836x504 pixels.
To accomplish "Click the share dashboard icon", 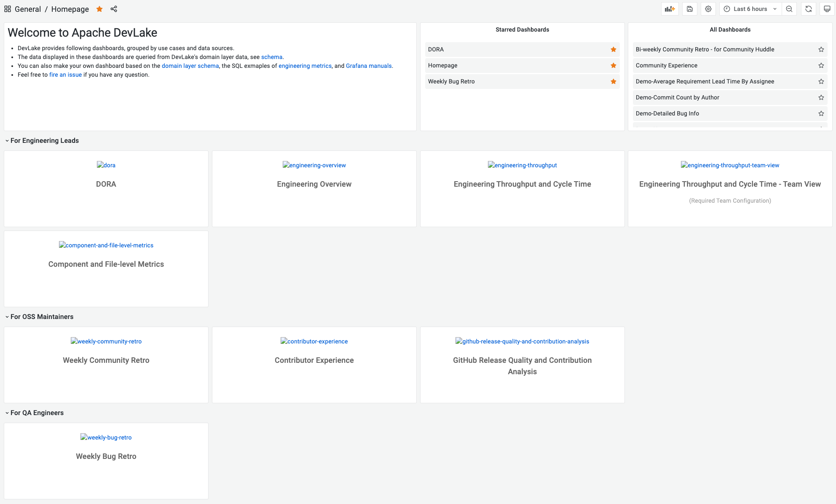I will (114, 9).
